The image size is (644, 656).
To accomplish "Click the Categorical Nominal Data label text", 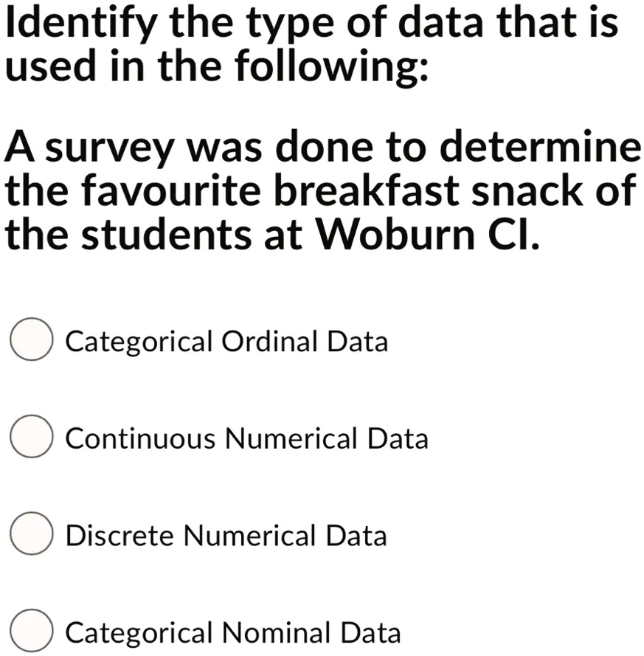I will click(x=232, y=632).
